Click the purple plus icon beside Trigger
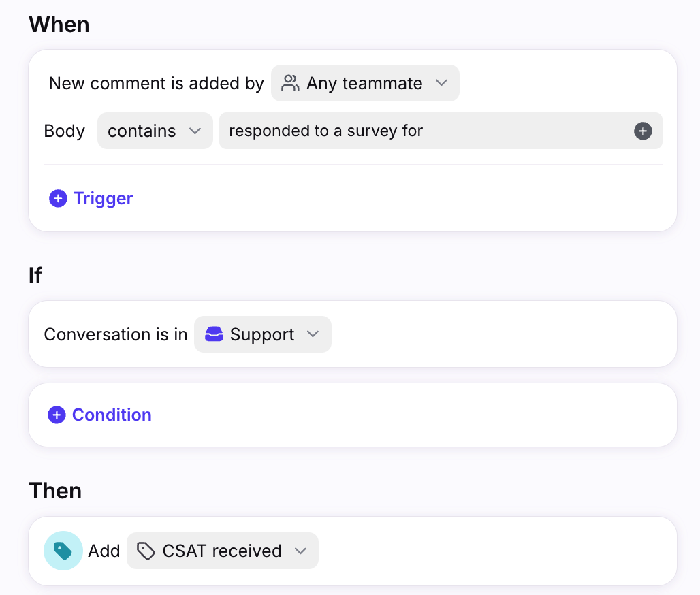Screen dimensions: 700x595 point(58,198)
